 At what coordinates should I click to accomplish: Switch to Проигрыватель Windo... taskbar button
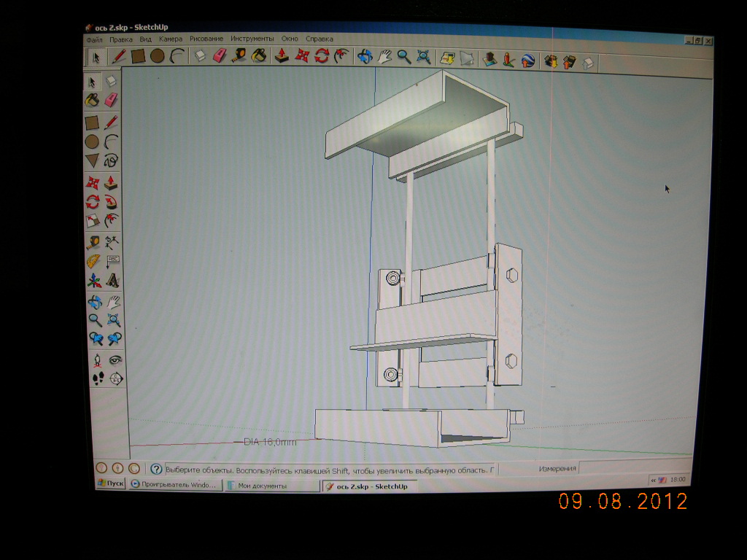175,485
